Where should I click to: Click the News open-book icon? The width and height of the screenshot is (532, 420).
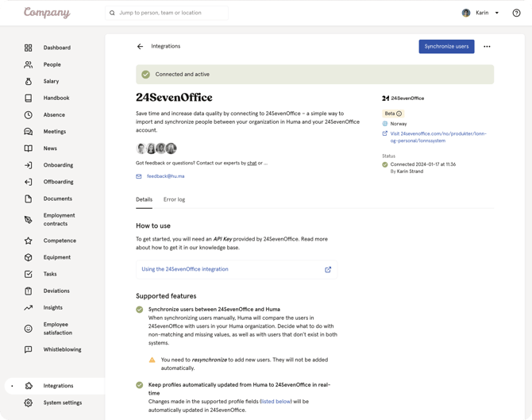pyautogui.click(x=28, y=148)
